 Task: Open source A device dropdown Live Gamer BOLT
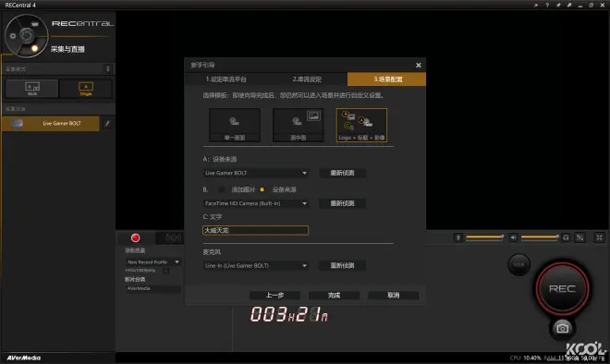click(256, 173)
